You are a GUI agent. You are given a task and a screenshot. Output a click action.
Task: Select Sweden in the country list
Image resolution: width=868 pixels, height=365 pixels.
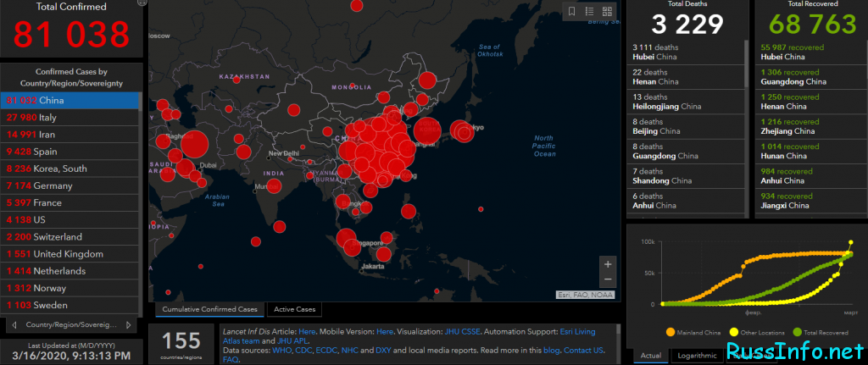click(x=70, y=306)
